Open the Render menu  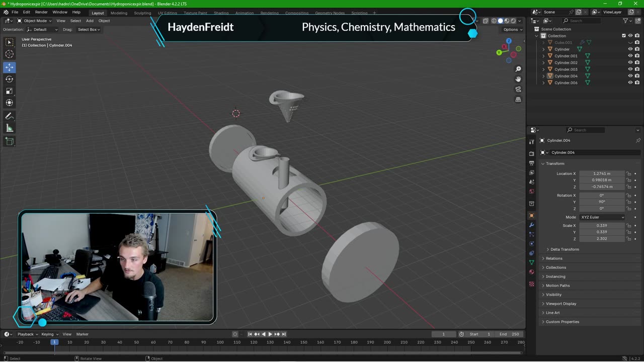(41, 12)
